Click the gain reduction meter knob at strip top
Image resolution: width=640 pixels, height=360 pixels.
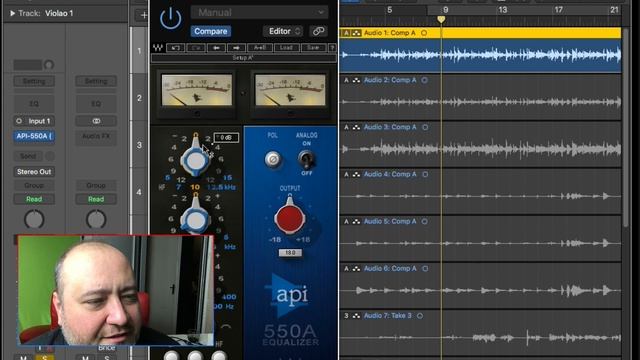pos(49,64)
